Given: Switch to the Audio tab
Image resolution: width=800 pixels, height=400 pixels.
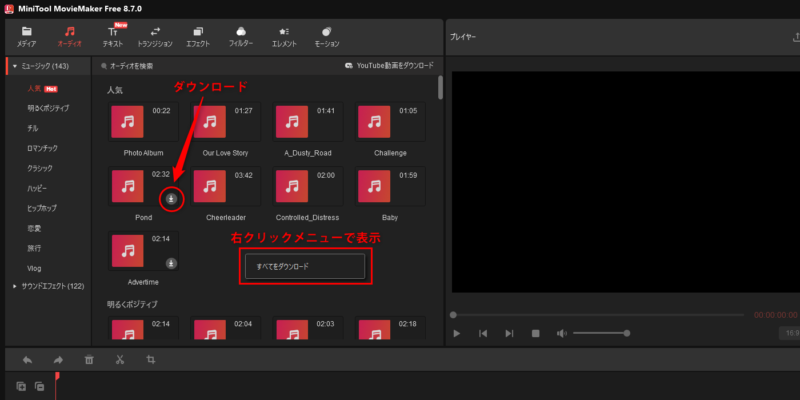Looking at the screenshot, I should click(x=70, y=37).
